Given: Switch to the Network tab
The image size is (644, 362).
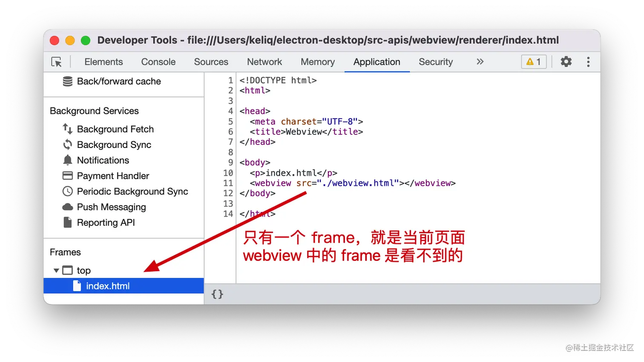Looking at the screenshot, I should (x=264, y=62).
